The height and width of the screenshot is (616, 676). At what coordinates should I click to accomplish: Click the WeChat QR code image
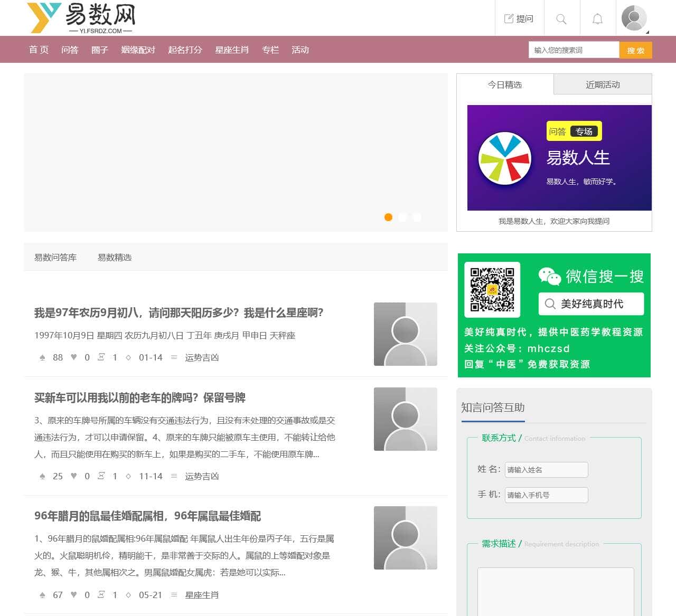(492, 289)
